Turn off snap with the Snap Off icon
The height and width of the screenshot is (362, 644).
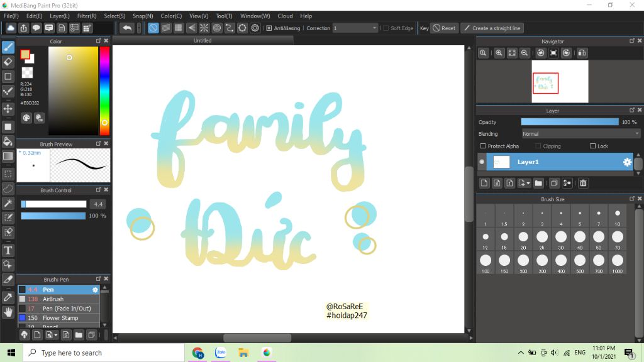(153, 28)
